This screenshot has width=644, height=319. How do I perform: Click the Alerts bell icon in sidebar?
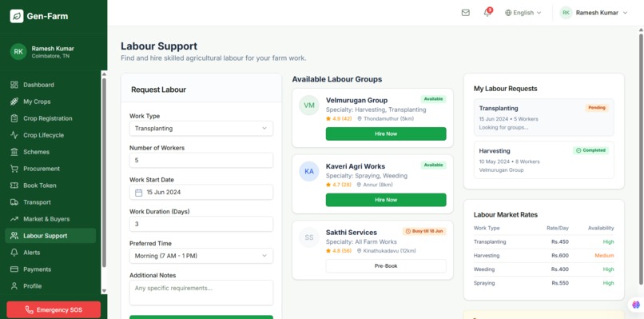pyautogui.click(x=14, y=253)
